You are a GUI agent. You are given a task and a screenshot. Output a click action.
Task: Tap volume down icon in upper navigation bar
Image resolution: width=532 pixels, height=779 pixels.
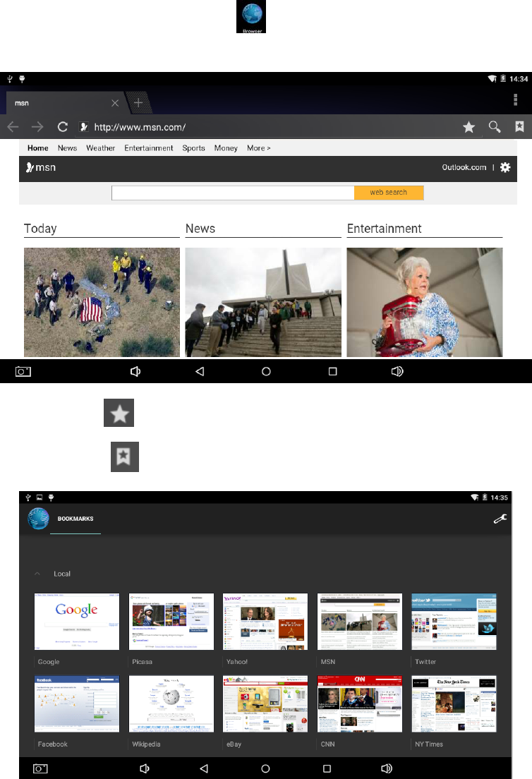point(135,372)
